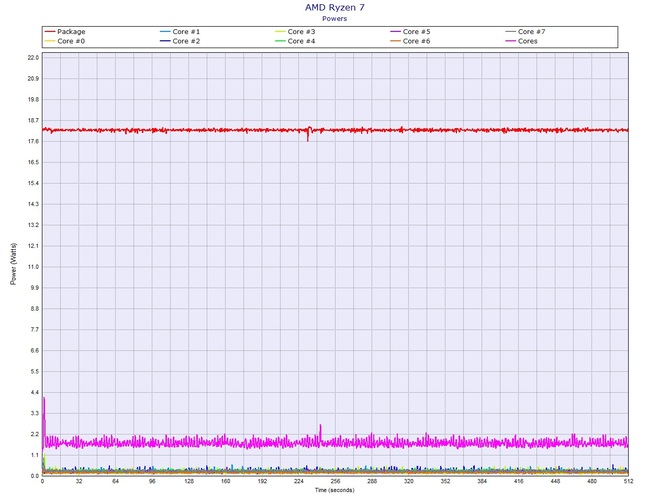Screen dimensions: 670x502
Task: Click the red Package legend line swatch
Action: (50, 32)
